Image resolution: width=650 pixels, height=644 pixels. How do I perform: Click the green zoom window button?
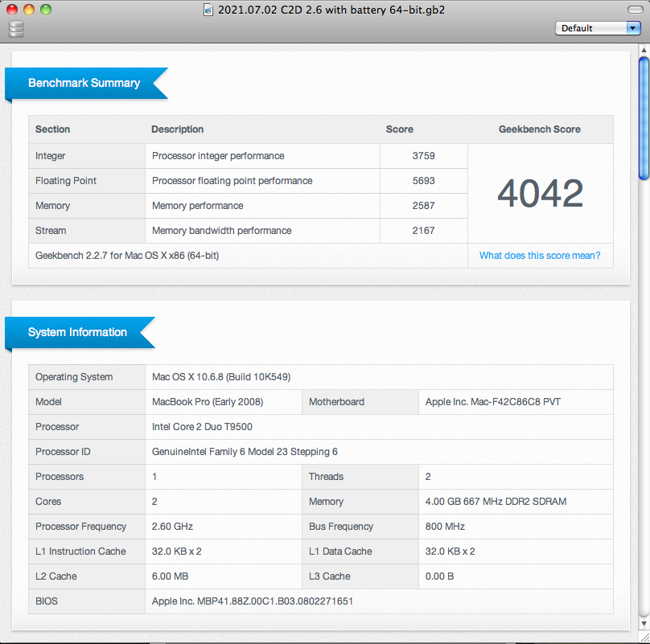[46, 10]
